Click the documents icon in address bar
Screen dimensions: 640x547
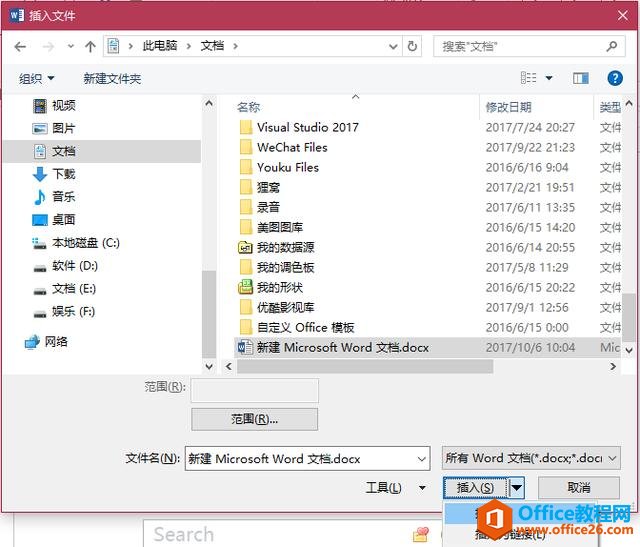(x=113, y=46)
